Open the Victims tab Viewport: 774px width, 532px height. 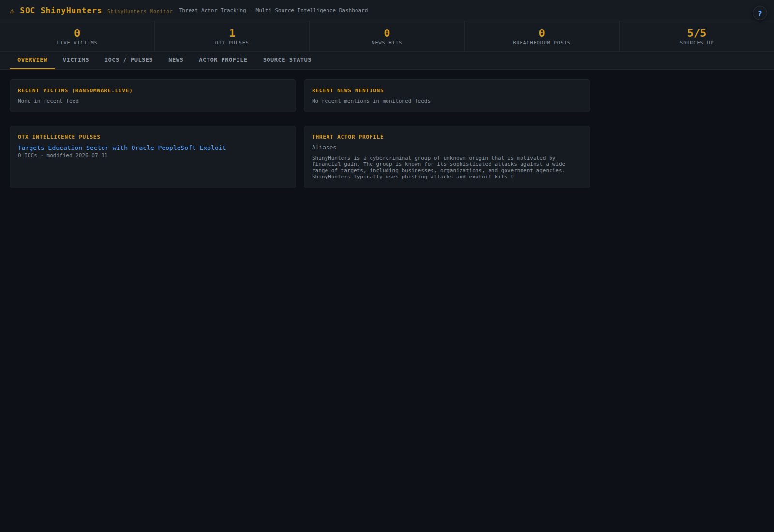76,60
